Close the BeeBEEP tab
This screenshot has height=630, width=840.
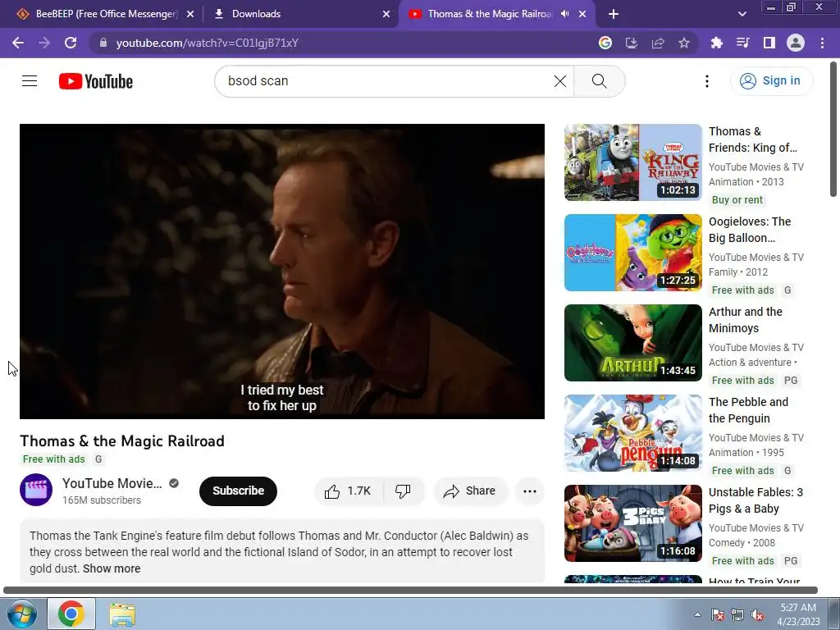(x=190, y=14)
